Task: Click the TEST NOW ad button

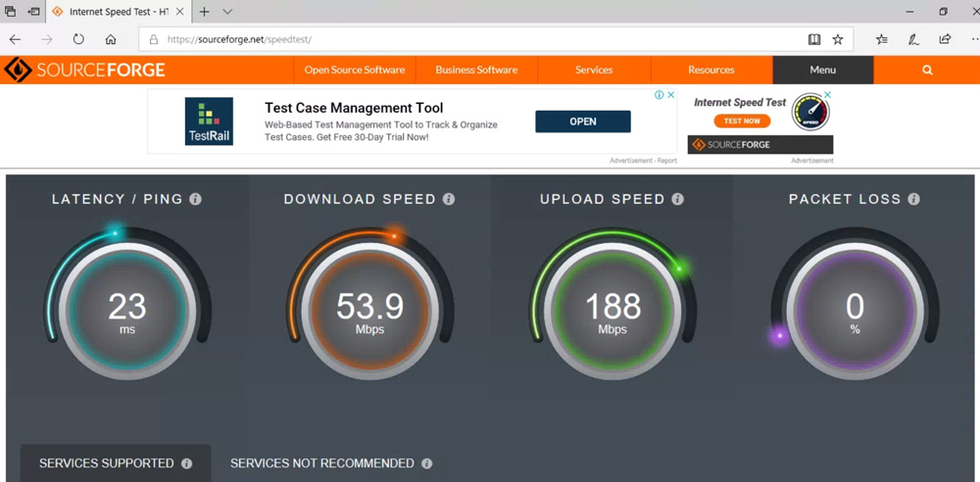Action: [x=742, y=120]
